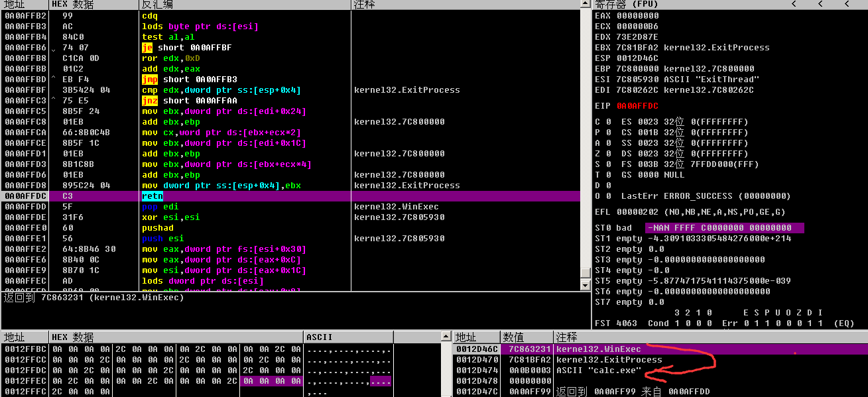Click the disassembly scrollbar down arrow

585,285
